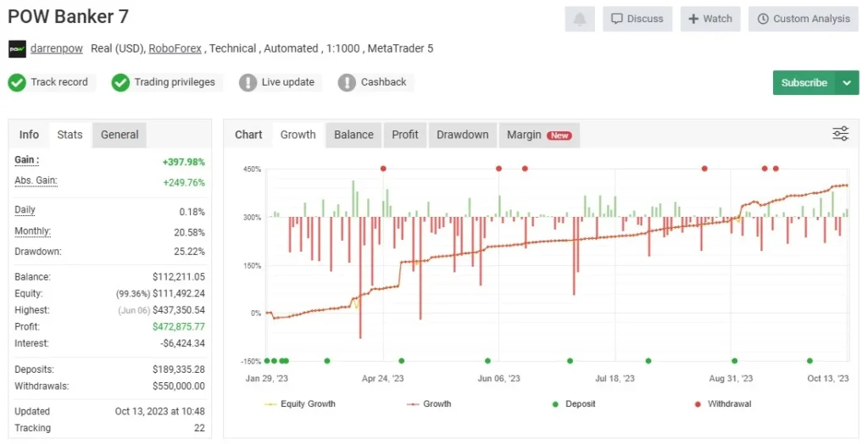Click the withdrawal marker near Apr 24

point(383,169)
